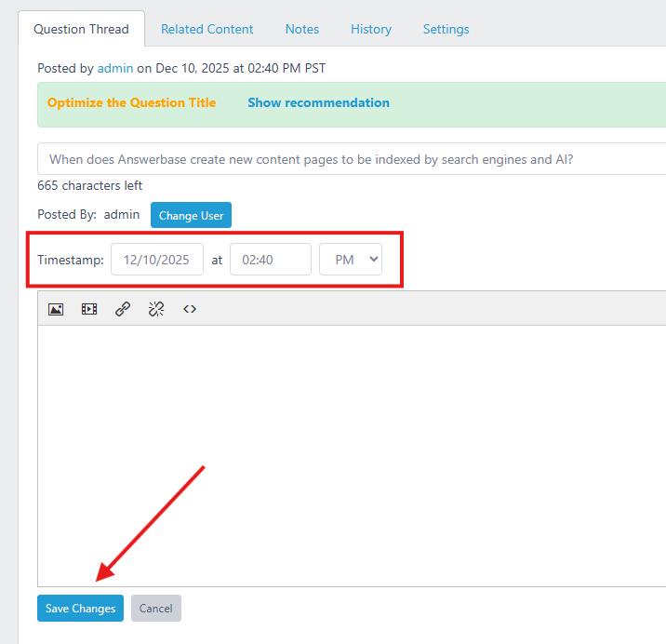Click the insert link chain icon
The image size is (666, 644).
tap(123, 309)
